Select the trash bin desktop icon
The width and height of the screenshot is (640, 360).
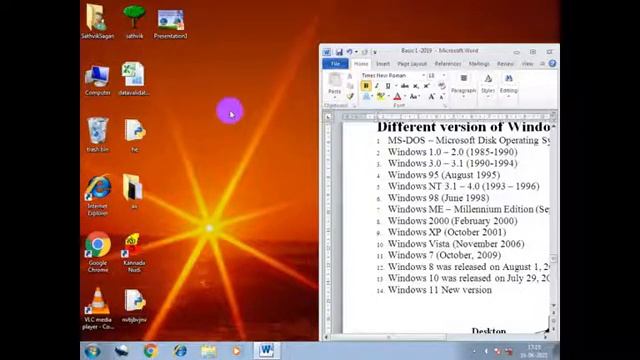98,135
